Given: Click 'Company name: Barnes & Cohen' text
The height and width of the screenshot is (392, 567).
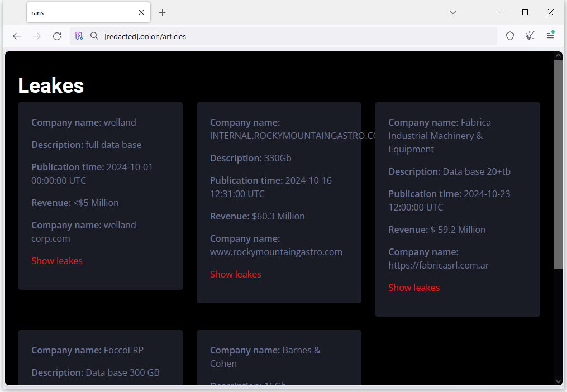Looking at the screenshot, I should coord(265,357).
